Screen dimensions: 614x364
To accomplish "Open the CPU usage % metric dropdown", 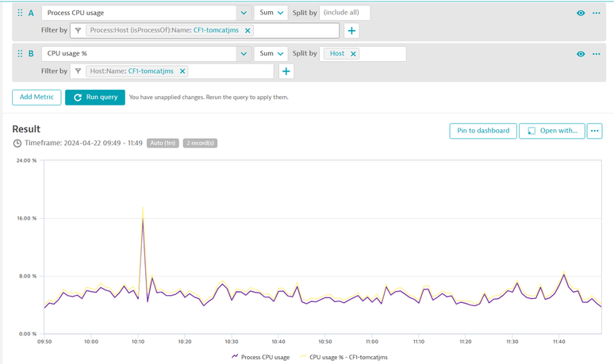I will pyautogui.click(x=243, y=54).
